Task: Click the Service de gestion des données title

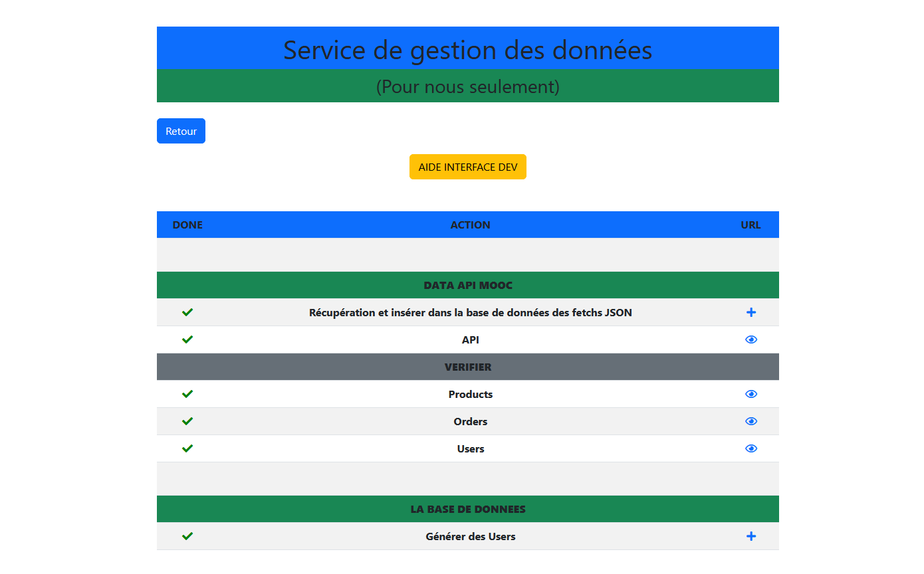Action: (467, 50)
